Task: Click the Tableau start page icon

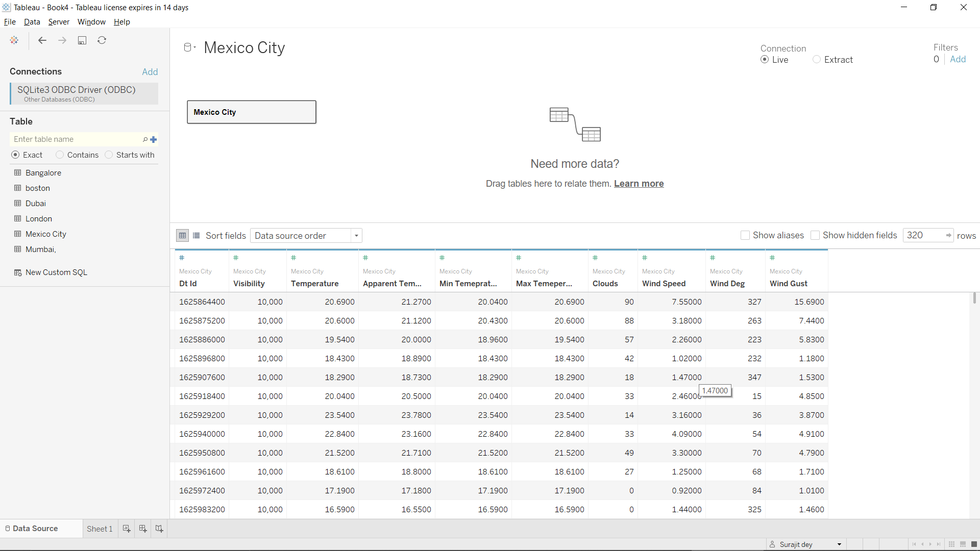Action: click(14, 40)
